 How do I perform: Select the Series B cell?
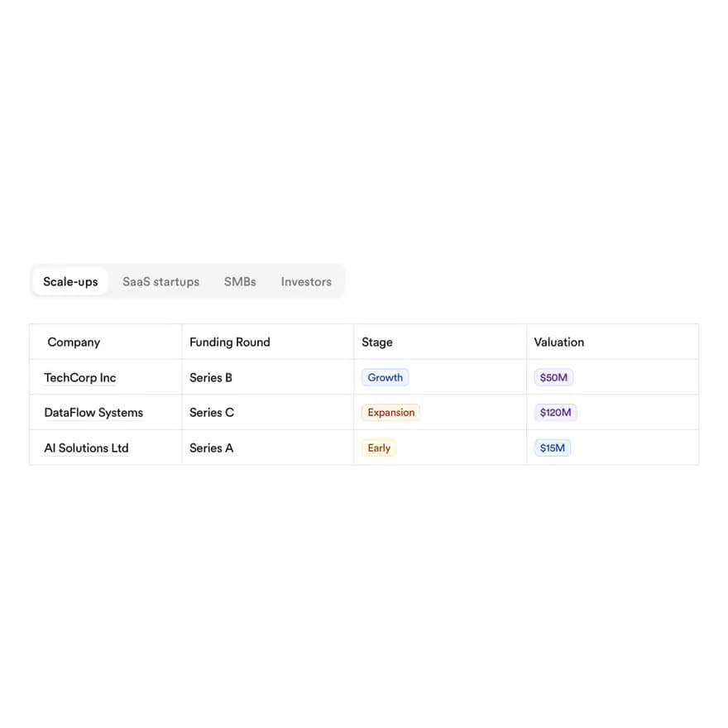click(x=268, y=377)
